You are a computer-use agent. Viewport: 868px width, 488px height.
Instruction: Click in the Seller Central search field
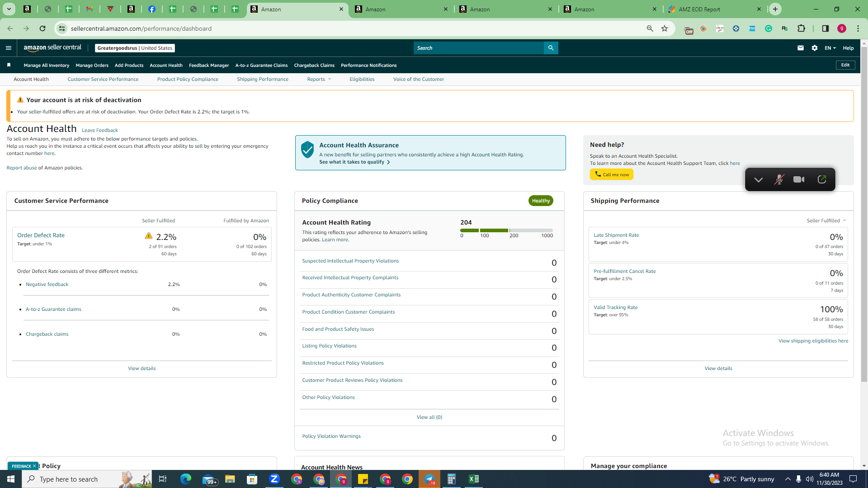(x=479, y=48)
